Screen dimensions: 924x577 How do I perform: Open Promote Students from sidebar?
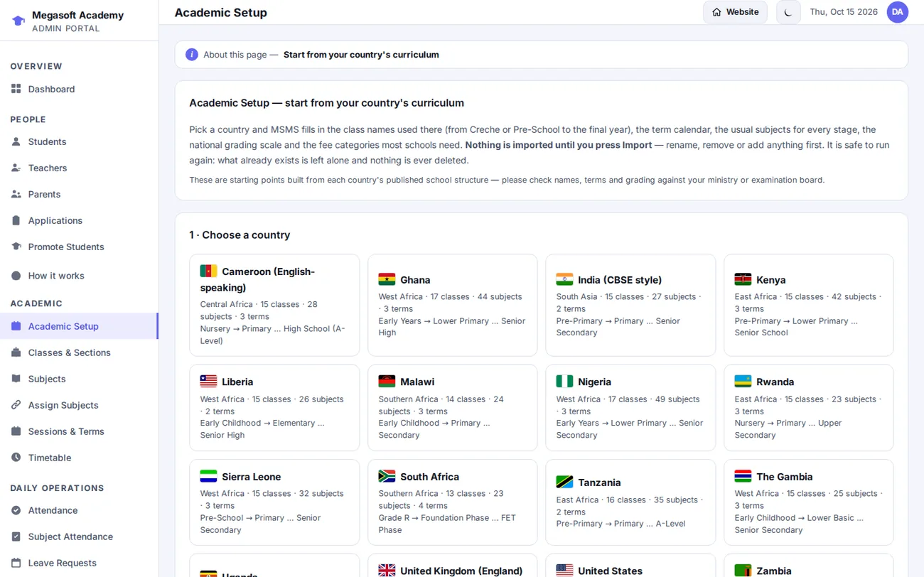(79, 247)
